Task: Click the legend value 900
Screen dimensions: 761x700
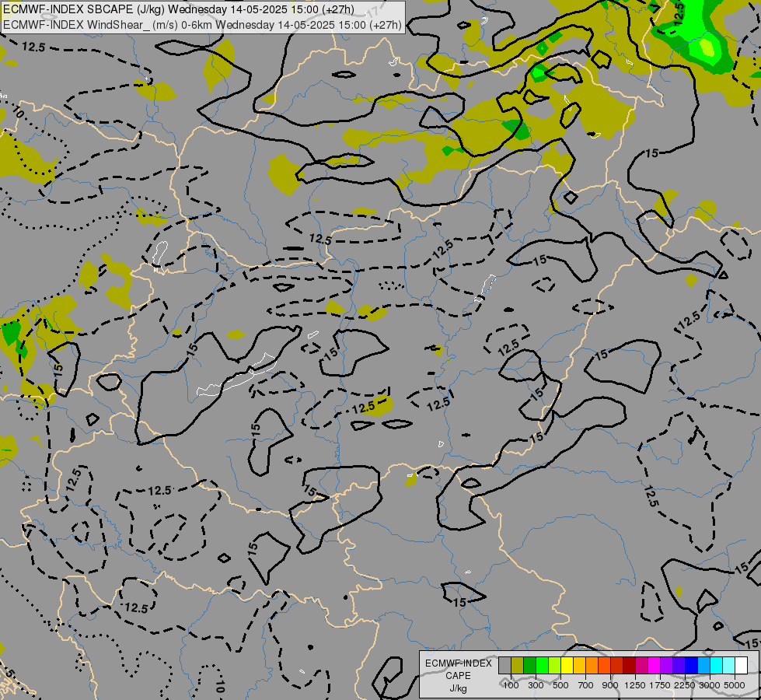Action: (610, 685)
